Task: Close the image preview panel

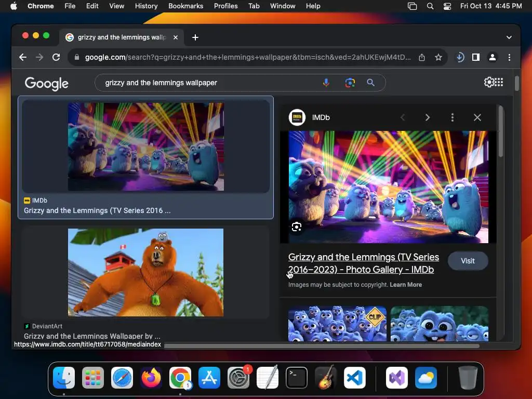Action: tap(477, 117)
